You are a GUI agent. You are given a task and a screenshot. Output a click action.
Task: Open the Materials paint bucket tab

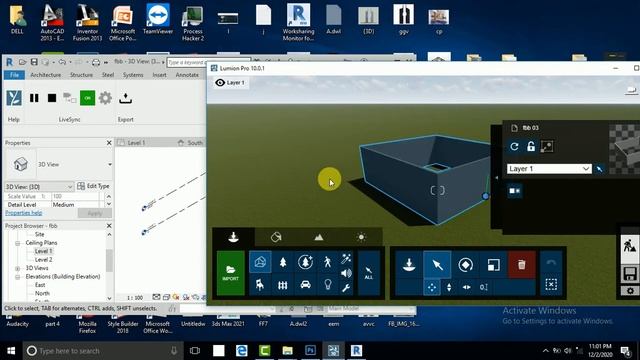[276, 237]
